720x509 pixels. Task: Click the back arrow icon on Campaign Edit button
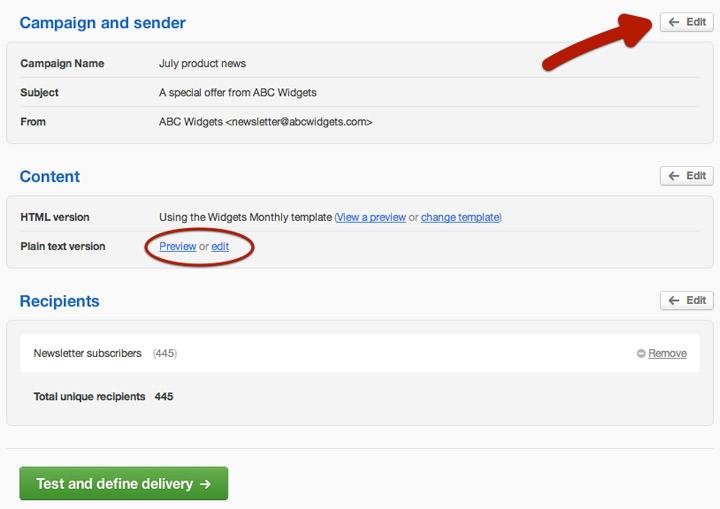[674, 22]
